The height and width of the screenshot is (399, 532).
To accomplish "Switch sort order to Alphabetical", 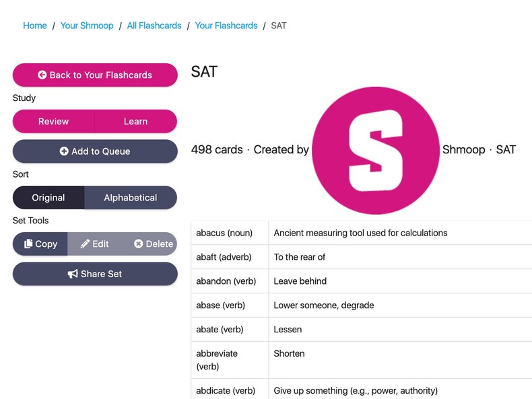I will point(131,198).
